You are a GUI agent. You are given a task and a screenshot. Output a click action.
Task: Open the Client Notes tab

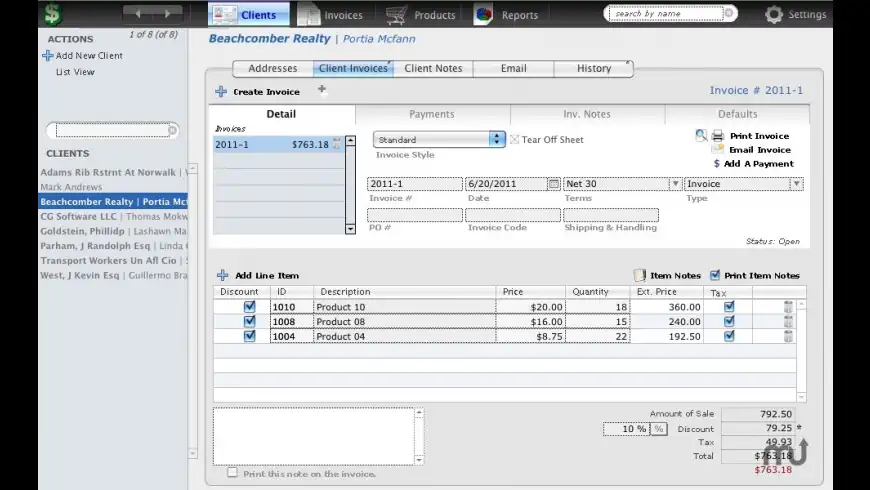(x=433, y=69)
